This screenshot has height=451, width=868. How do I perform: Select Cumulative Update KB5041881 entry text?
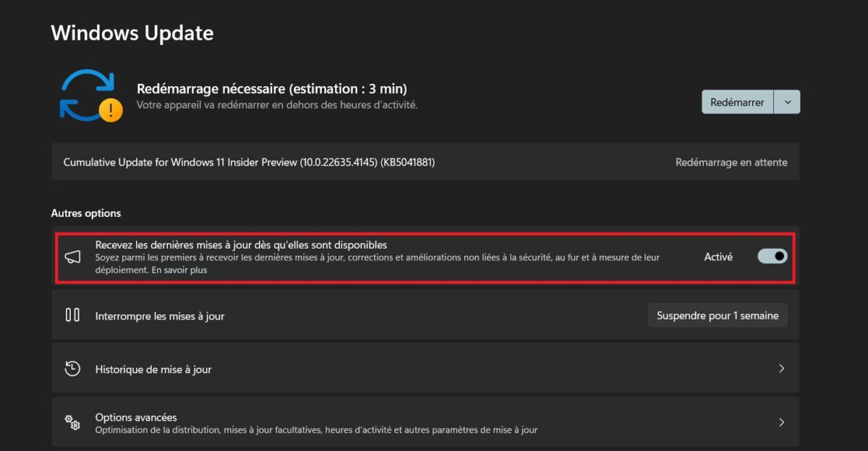click(x=249, y=162)
